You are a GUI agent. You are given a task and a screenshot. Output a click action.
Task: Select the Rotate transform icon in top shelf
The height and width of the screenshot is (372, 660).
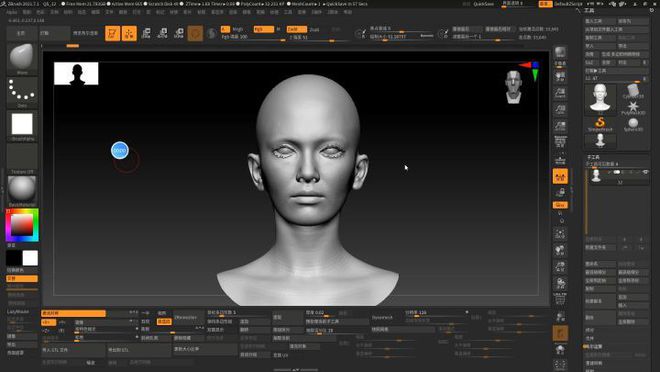pos(179,33)
